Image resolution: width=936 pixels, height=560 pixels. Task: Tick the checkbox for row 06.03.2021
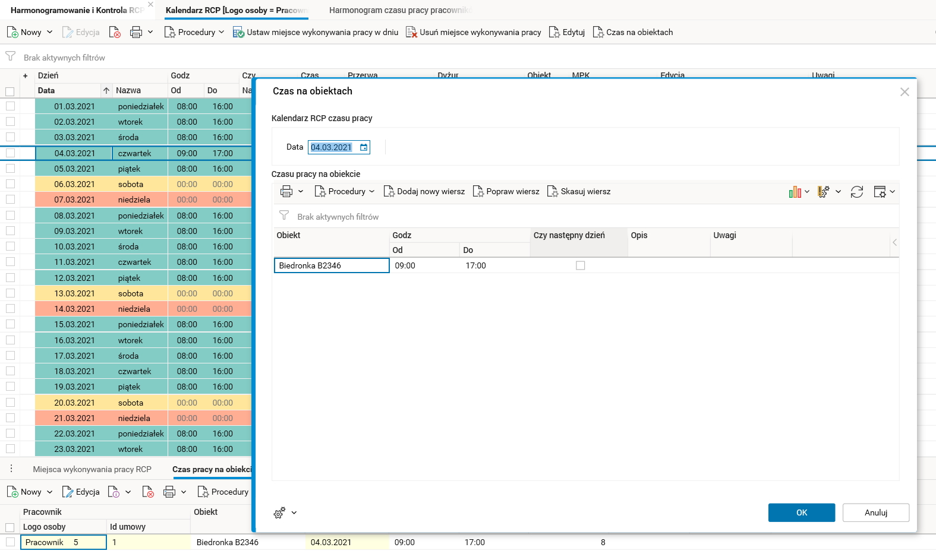[10, 183]
